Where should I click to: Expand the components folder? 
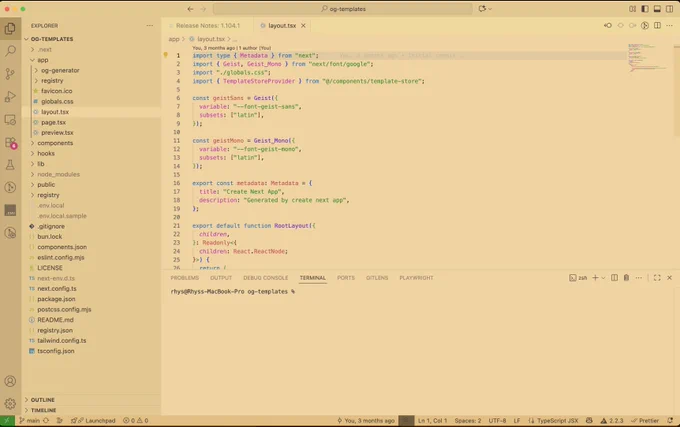click(x=55, y=143)
